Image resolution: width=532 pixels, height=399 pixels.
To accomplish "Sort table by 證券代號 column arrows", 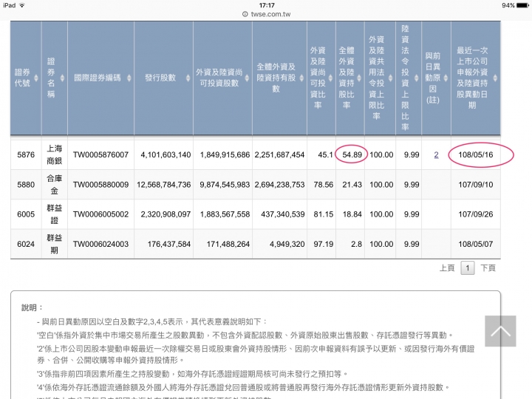I will tap(36, 78).
